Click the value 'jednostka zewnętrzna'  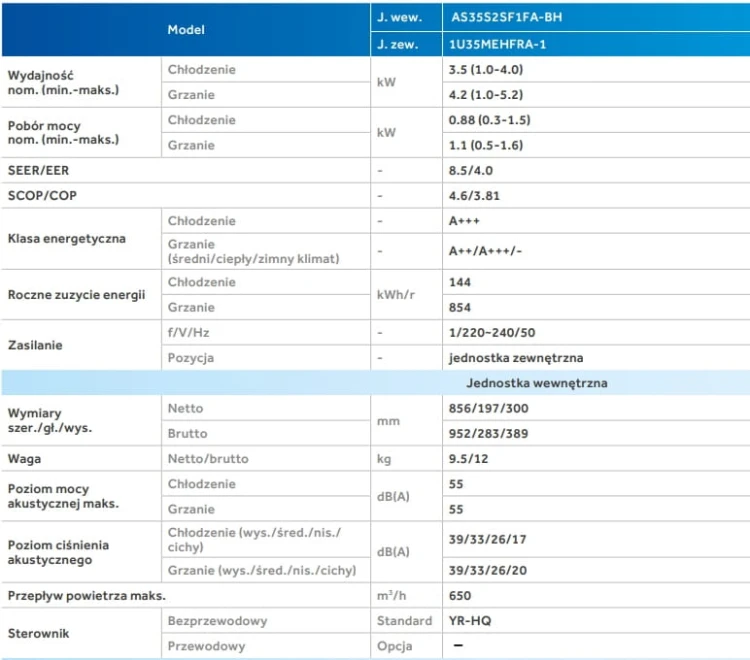tap(516, 358)
